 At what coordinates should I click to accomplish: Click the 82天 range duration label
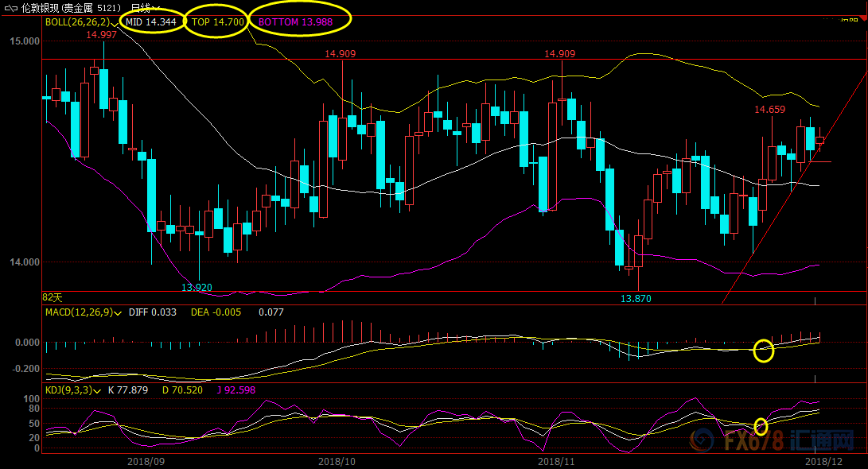[x=52, y=297]
